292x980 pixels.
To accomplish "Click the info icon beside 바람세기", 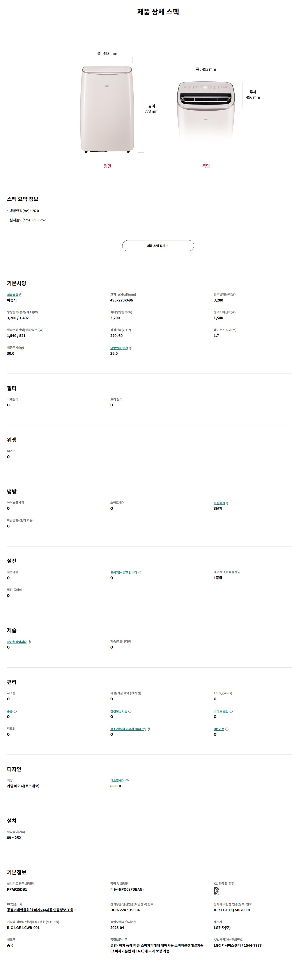I will pyautogui.click(x=228, y=503).
